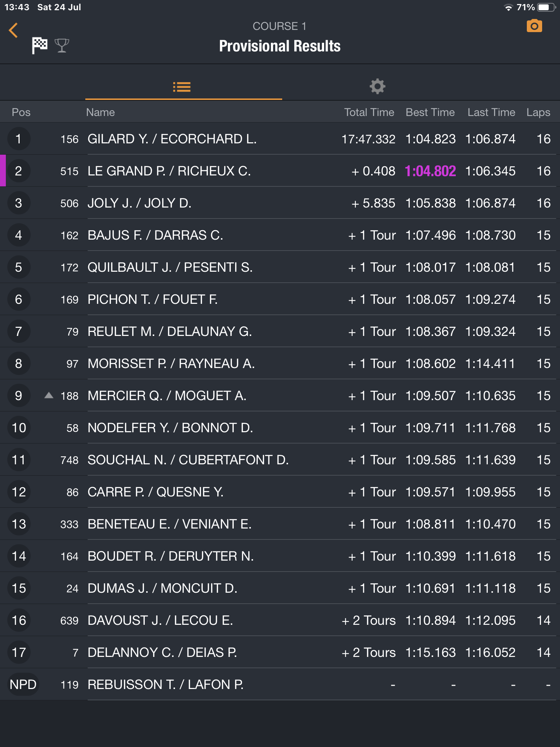Open the settings gear tab
Screen dimensions: 560x747
point(377,86)
